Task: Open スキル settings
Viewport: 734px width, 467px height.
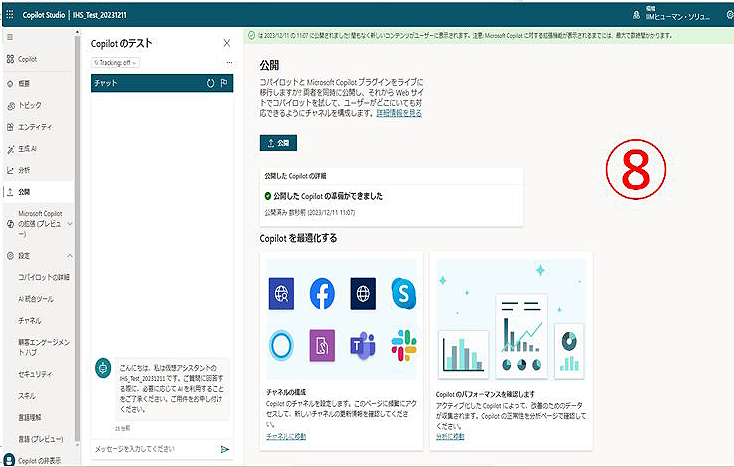Action: coord(27,395)
